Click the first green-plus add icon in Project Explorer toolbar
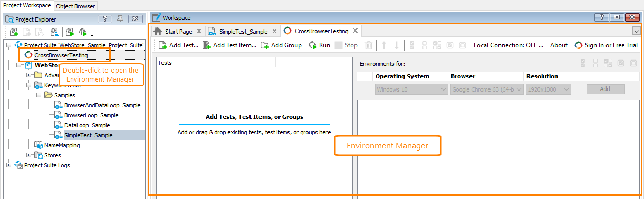644x199 pixels. point(14,32)
